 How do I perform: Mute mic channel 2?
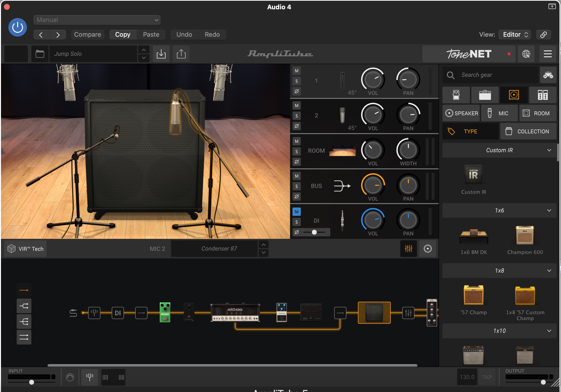(x=297, y=106)
